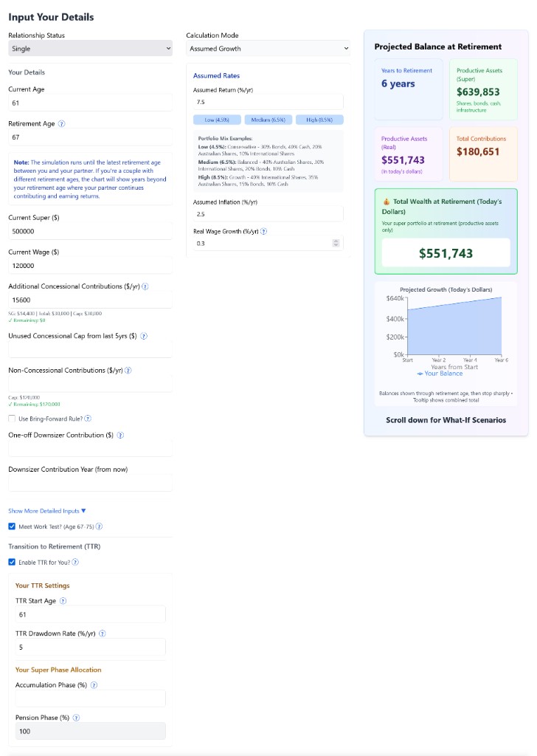Click the Years to Retirement card
This screenshot has height=756, width=537.
(x=409, y=89)
